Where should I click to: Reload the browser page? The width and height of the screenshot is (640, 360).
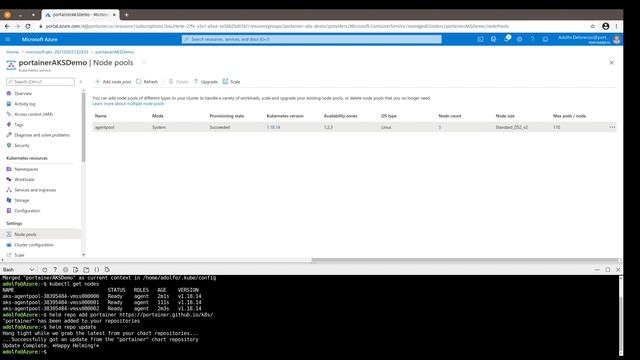click(28, 26)
